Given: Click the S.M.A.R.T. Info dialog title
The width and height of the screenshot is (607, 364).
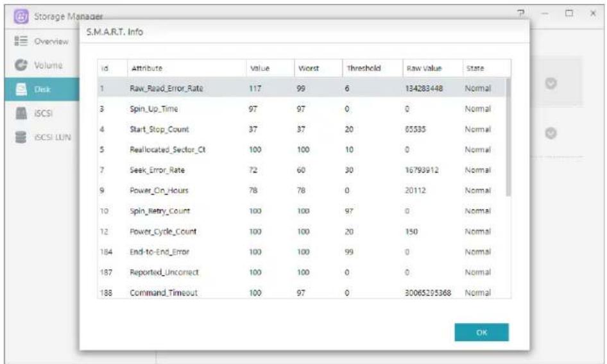Looking at the screenshot, I should pyautogui.click(x=115, y=31).
